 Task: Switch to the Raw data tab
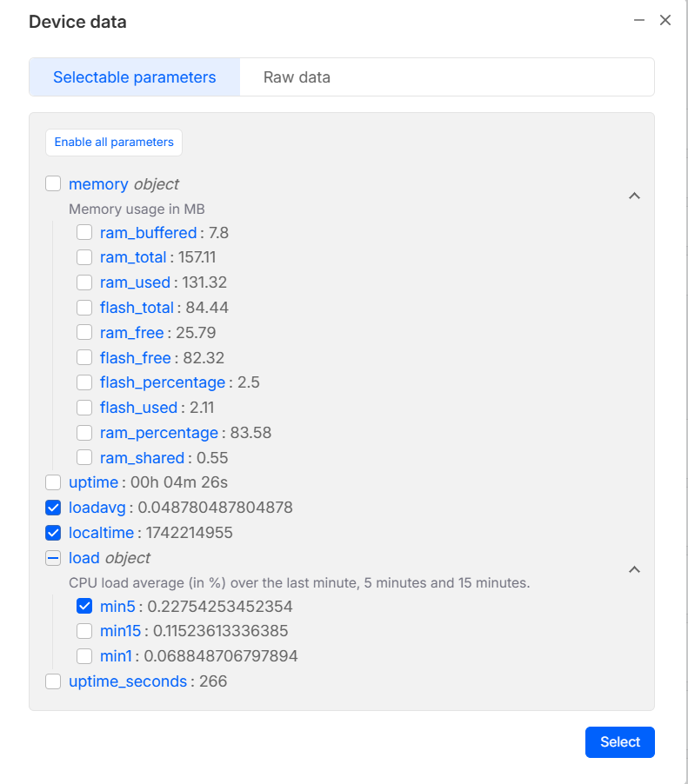tap(297, 77)
